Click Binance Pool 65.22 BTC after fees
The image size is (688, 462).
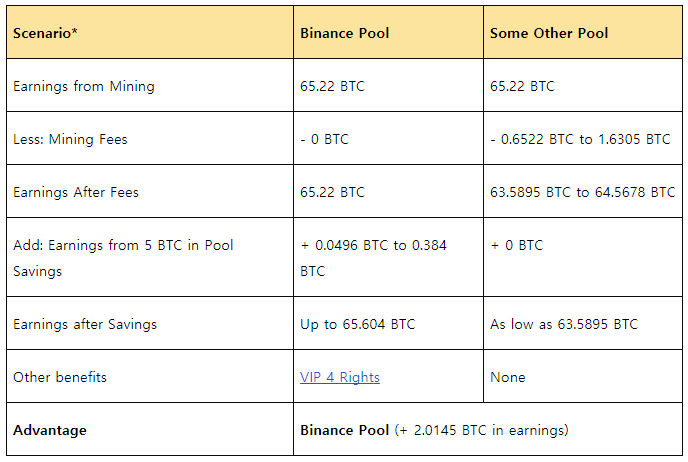point(332,192)
